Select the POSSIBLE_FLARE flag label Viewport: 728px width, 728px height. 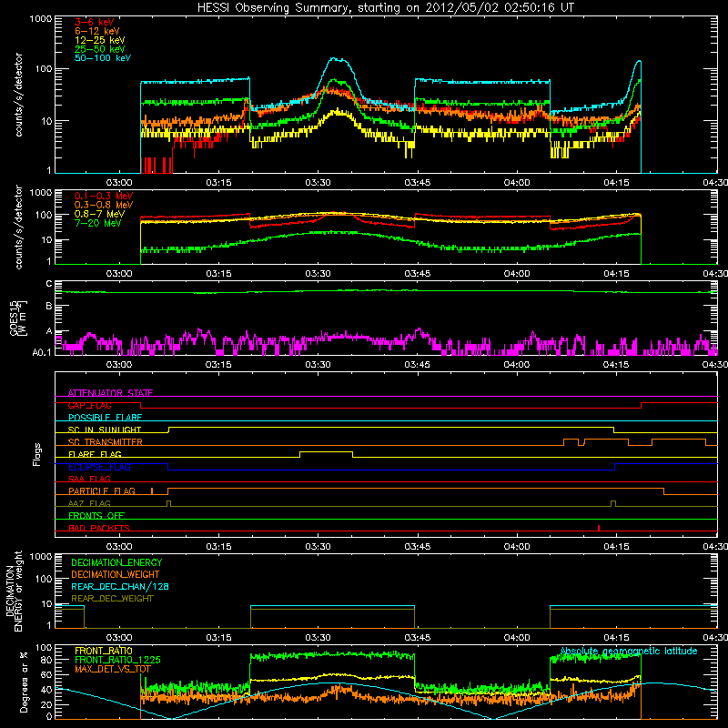[105, 418]
